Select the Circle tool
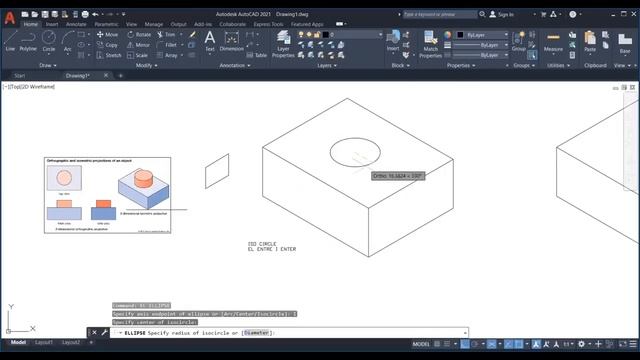The height and width of the screenshot is (360, 640). tap(49, 41)
